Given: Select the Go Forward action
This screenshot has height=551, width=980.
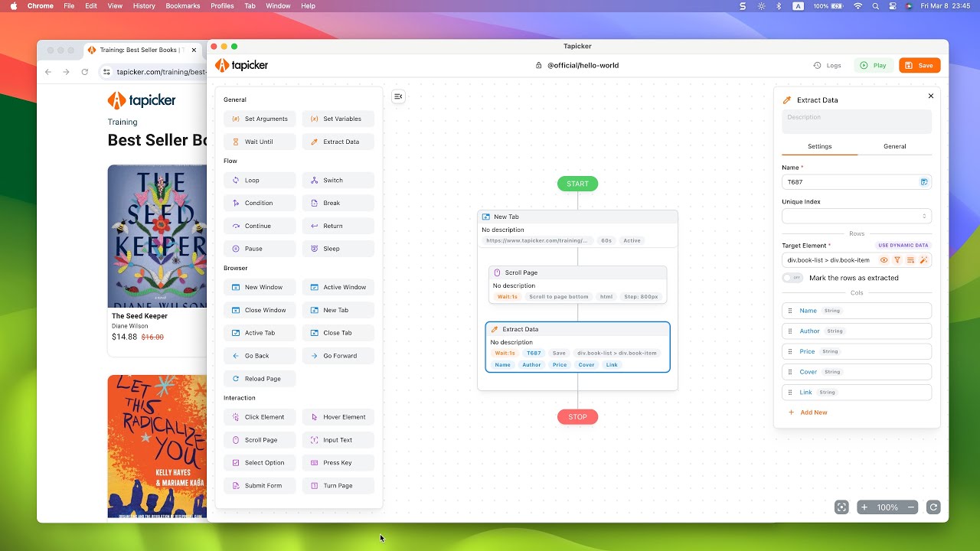Looking at the screenshot, I should [338, 356].
